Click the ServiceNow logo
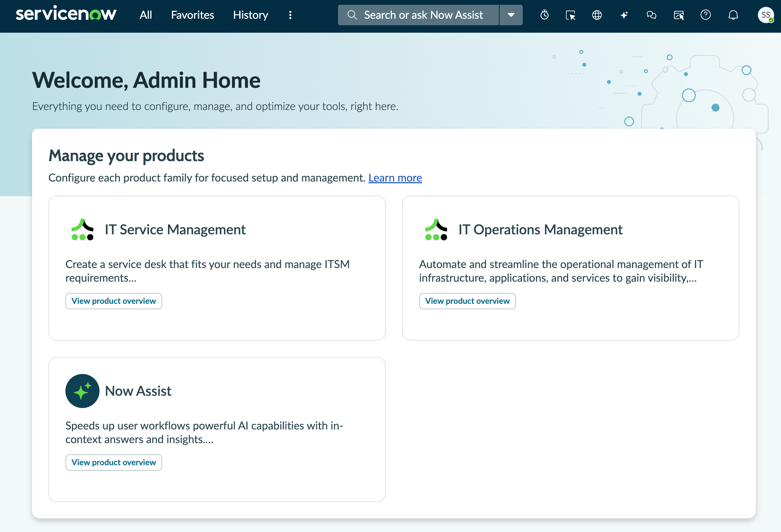The image size is (781, 532). [66, 14]
